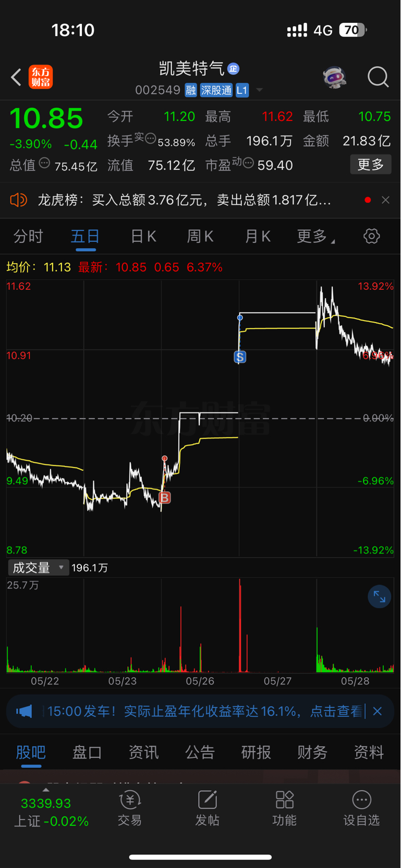Screen dimensions: 401x868
Task: Close the promo banner
Action: point(378,711)
